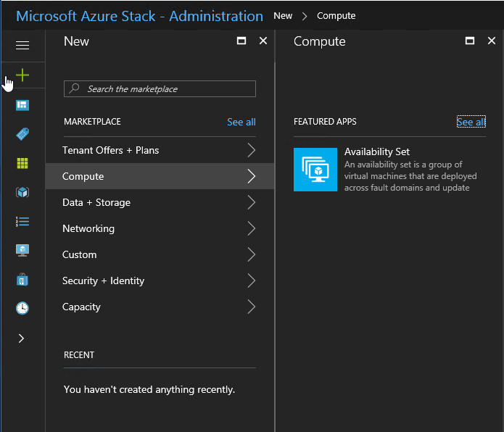Image resolution: width=504 pixels, height=432 pixels.
Task: Select the Compute category
Action: [x=160, y=176]
